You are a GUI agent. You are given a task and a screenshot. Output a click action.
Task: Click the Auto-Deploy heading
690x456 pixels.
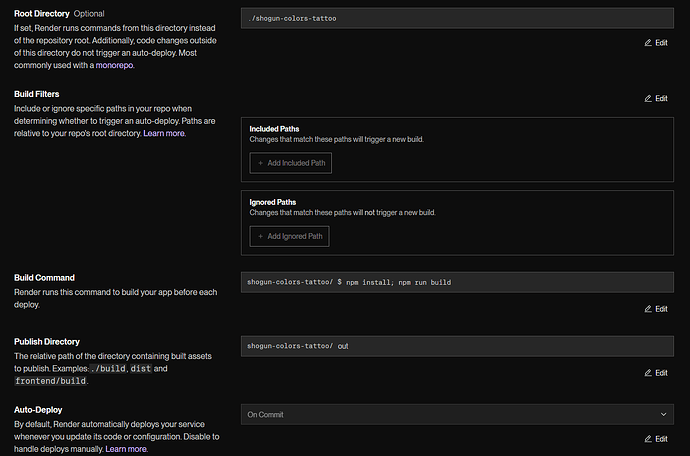[38, 410]
